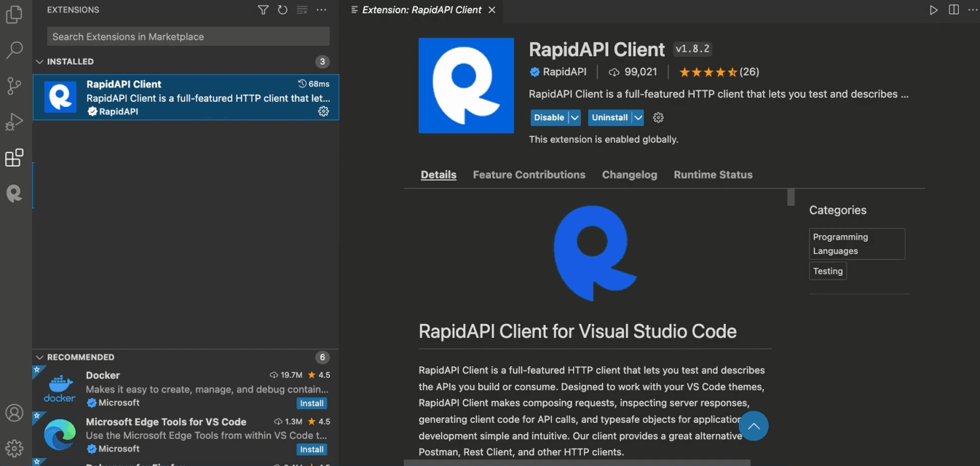Open the Source Control view
980x466 pixels.
point(15,86)
